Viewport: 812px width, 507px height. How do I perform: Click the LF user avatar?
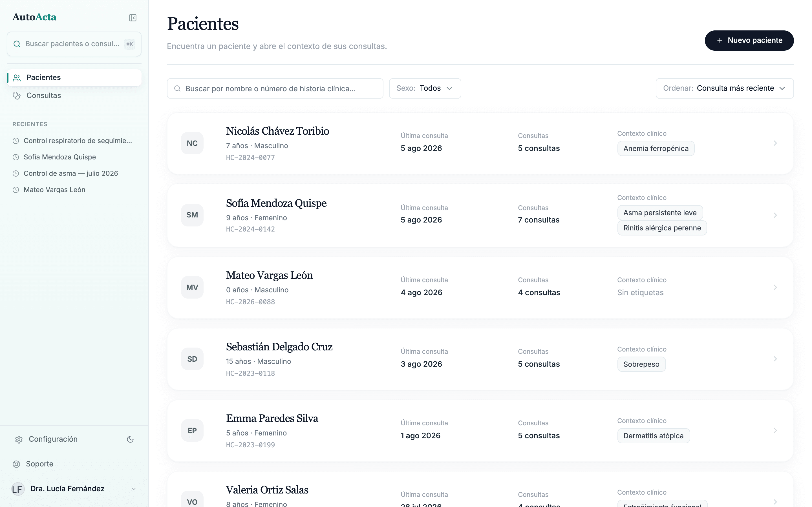[17, 489]
